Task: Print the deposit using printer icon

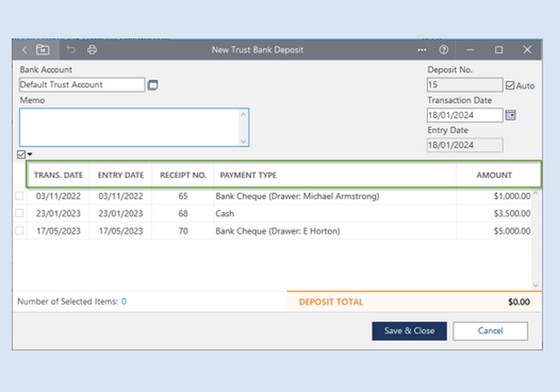Action: pos(92,50)
